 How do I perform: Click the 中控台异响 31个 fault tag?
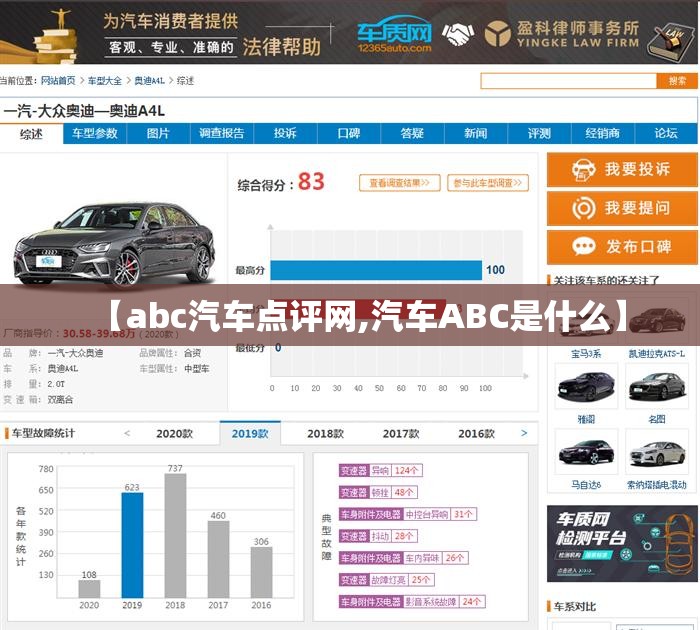point(408,514)
